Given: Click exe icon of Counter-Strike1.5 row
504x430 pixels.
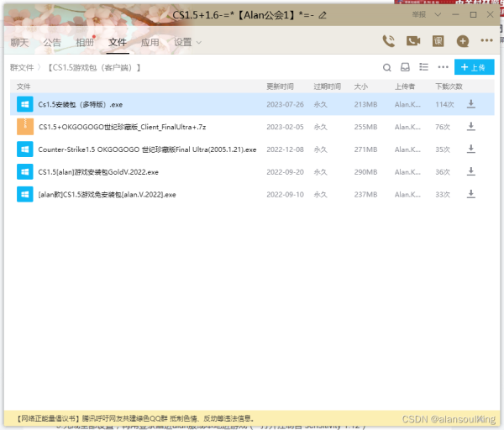Looking at the screenshot, I should click(24, 149).
